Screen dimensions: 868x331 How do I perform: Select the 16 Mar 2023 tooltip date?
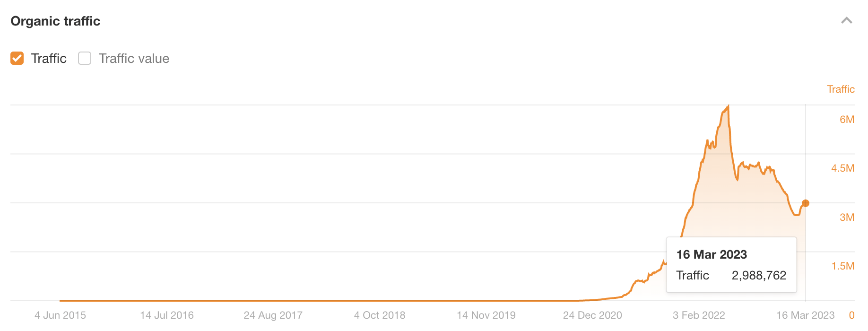click(x=712, y=254)
